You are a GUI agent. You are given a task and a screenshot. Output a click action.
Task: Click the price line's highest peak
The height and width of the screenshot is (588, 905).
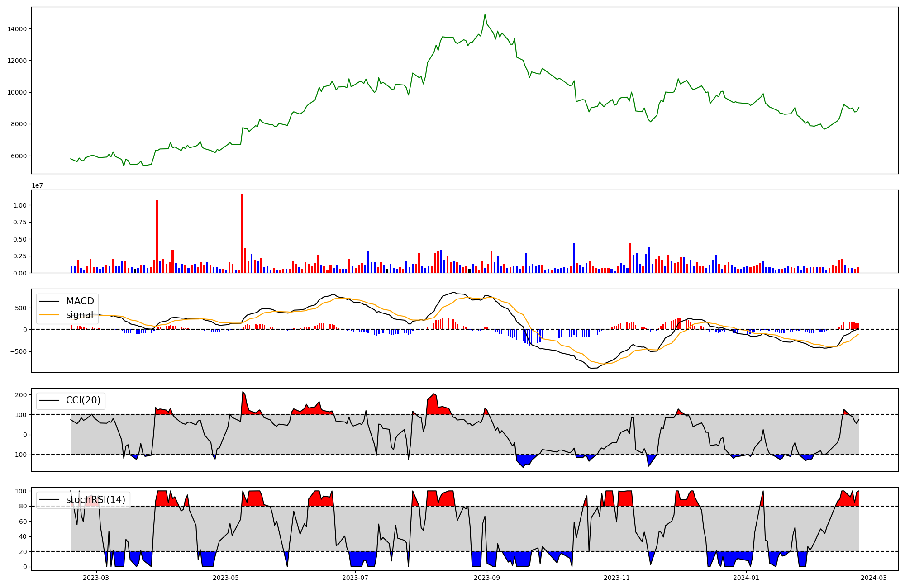[485, 14]
